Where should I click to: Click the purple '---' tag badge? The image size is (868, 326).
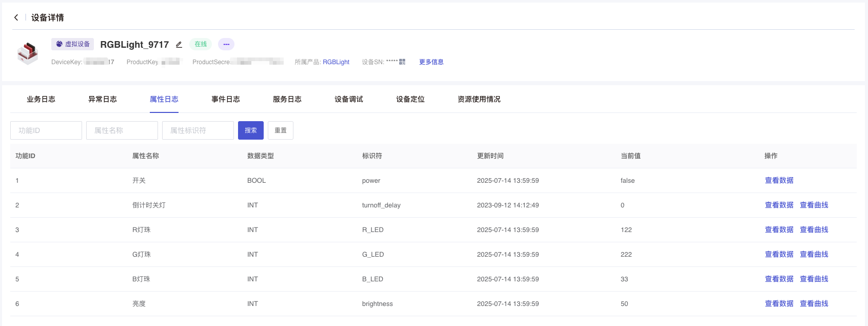point(226,44)
